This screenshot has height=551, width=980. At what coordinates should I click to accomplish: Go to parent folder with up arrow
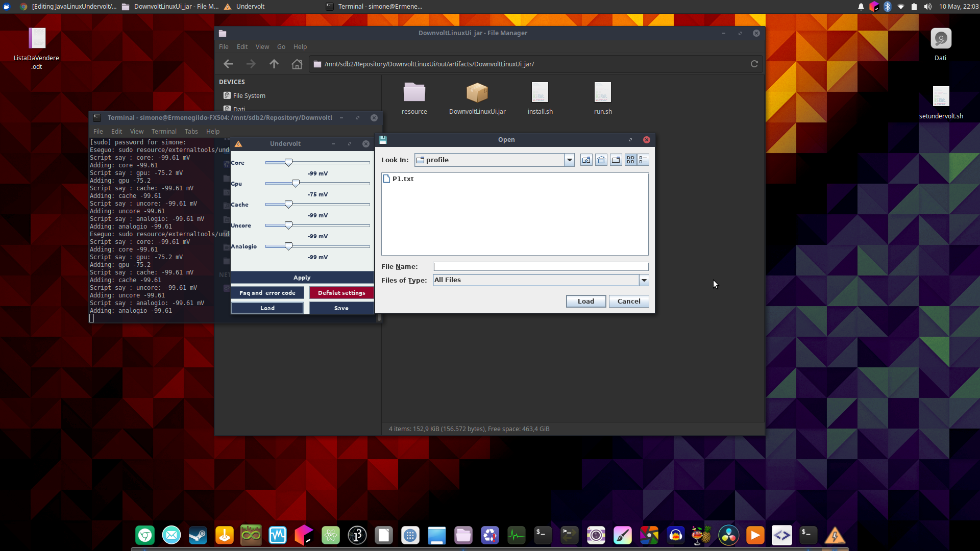pos(274,64)
